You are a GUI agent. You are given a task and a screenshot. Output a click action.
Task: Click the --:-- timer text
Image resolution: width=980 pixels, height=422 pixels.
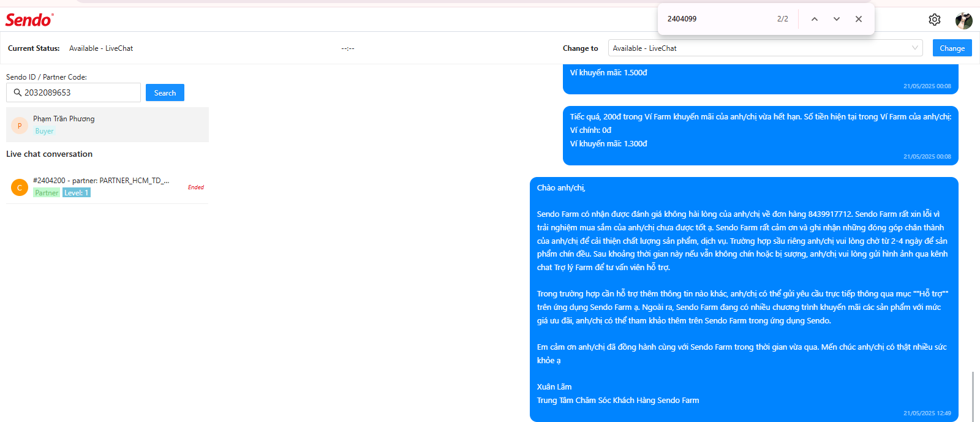348,48
